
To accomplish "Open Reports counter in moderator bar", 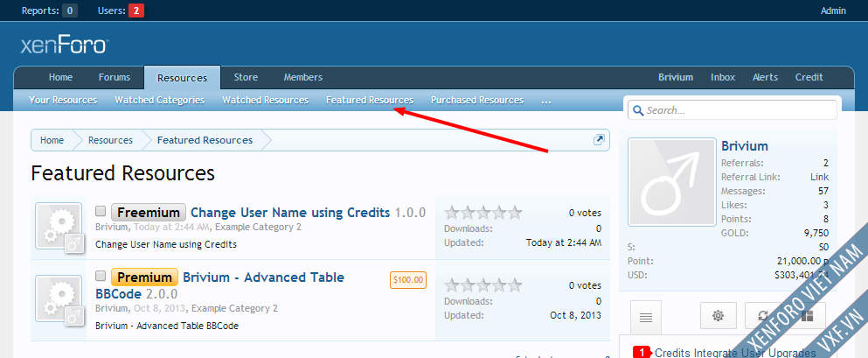I will (49, 11).
